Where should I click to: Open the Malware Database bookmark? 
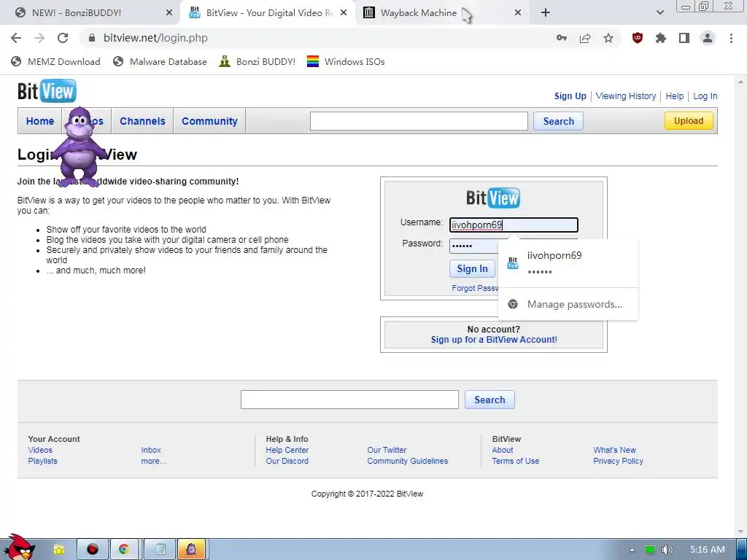160,61
